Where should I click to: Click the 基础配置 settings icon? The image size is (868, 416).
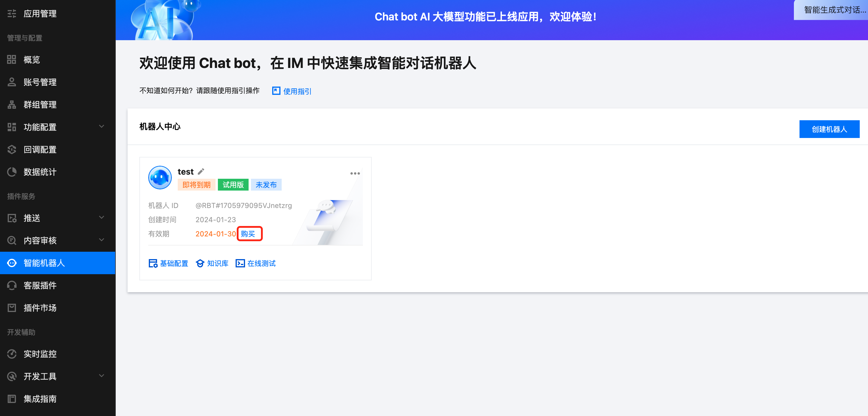[153, 263]
